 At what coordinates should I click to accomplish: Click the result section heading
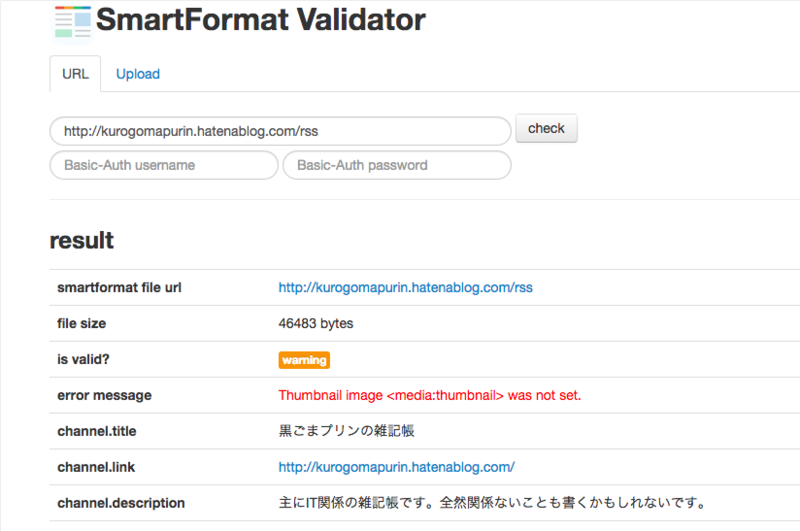click(82, 241)
